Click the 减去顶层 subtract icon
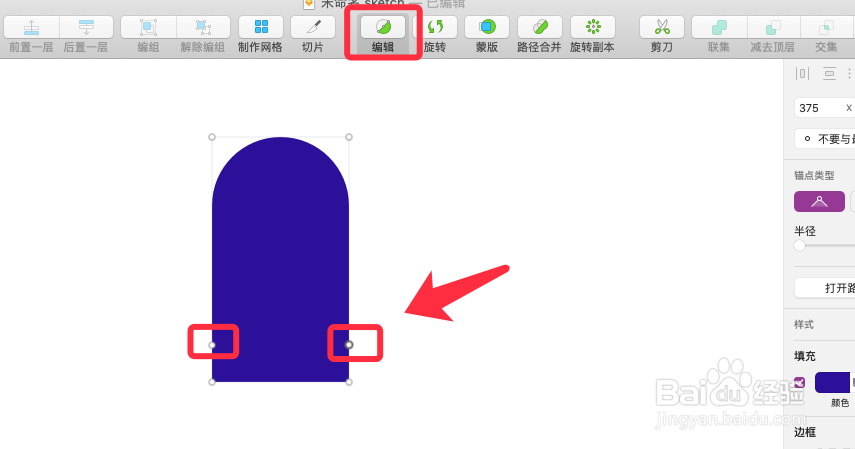This screenshot has width=855, height=449. (x=773, y=27)
